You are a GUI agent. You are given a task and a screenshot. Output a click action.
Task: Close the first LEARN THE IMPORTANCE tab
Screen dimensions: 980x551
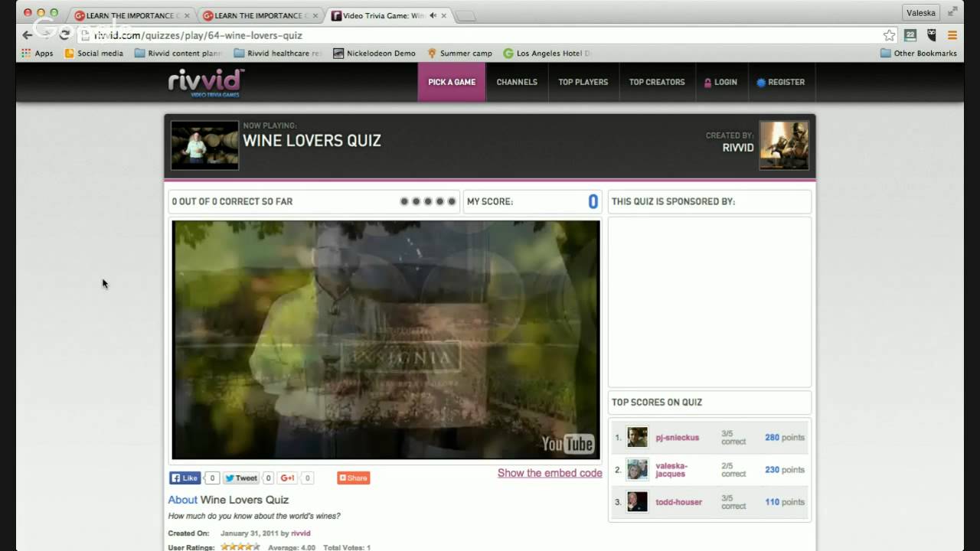(x=187, y=15)
